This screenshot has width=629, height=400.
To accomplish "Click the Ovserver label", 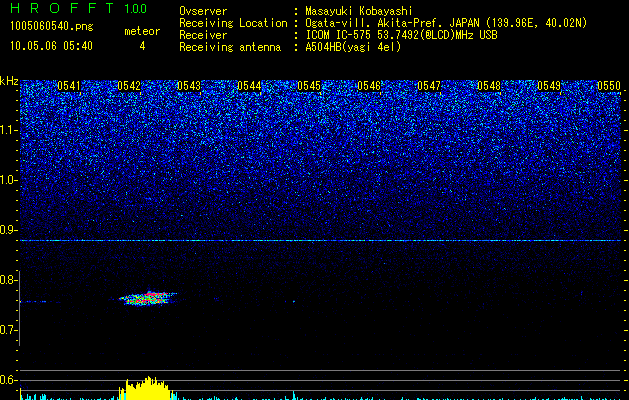I will click(203, 11).
